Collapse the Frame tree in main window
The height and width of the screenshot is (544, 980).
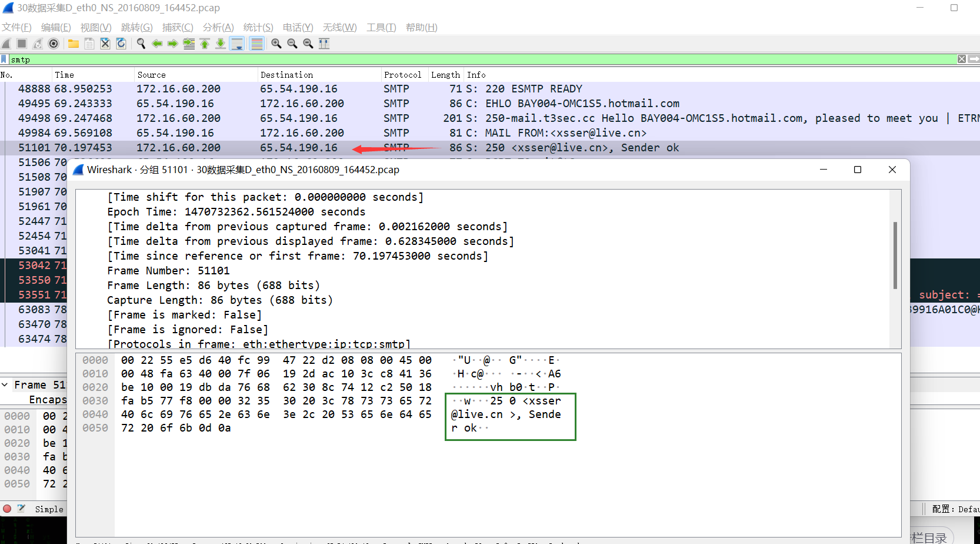tap(5, 385)
